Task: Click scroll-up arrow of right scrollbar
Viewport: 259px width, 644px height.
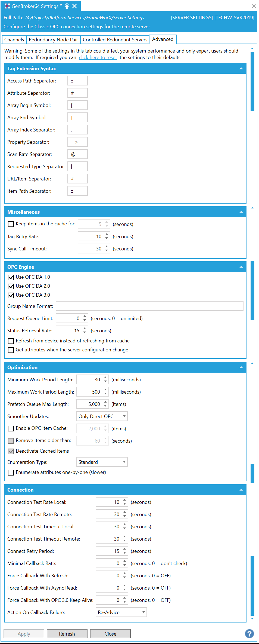Action: tap(252, 48)
